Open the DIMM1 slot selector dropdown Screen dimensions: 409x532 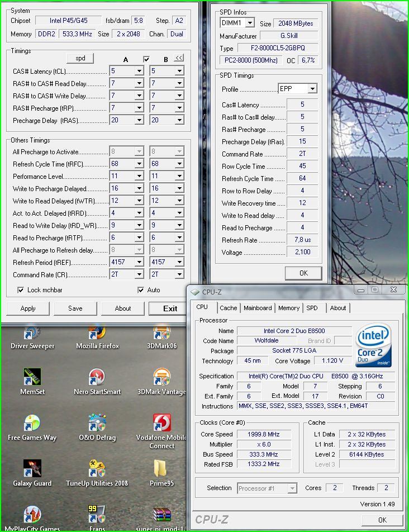click(250, 23)
